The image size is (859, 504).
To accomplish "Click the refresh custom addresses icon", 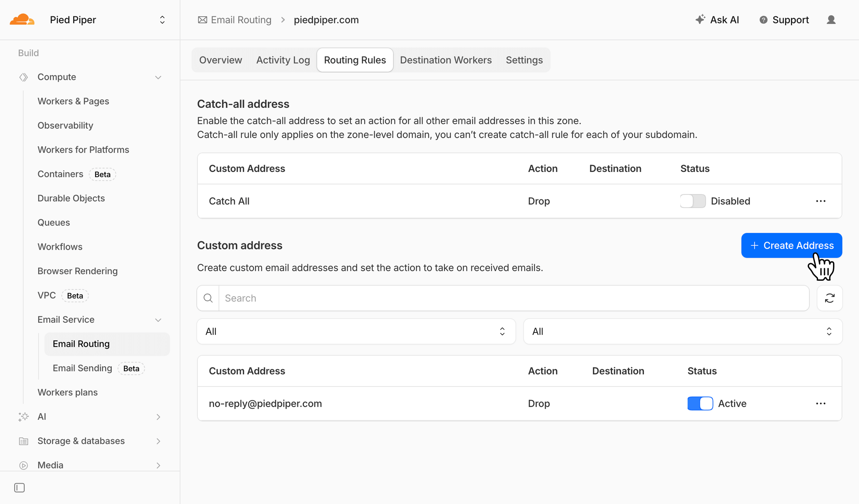I will [x=830, y=298].
